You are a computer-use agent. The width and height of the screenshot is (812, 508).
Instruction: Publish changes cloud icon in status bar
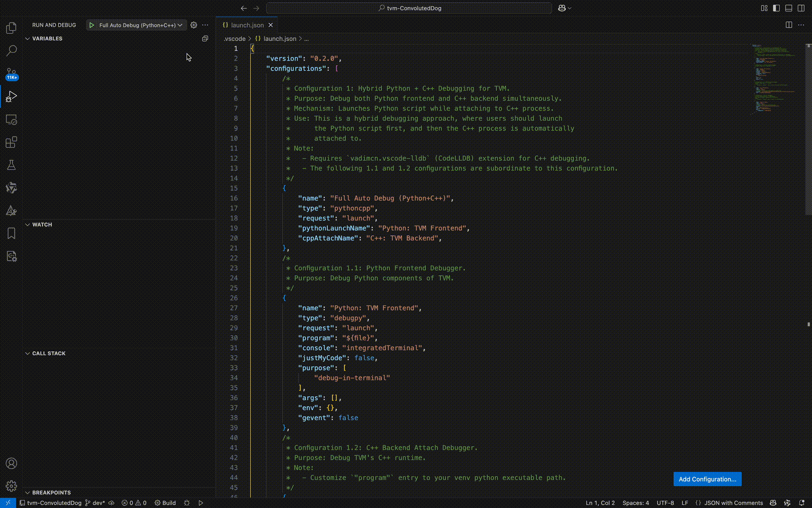pos(112,503)
